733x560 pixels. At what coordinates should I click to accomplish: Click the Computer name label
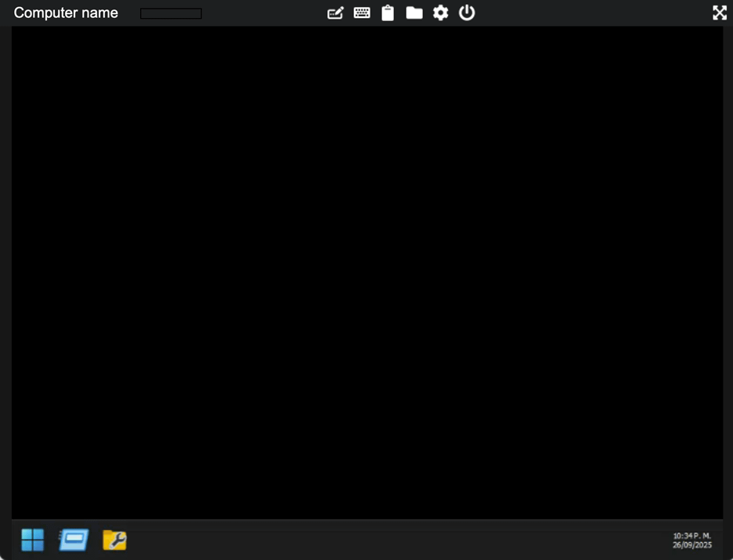click(x=65, y=13)
